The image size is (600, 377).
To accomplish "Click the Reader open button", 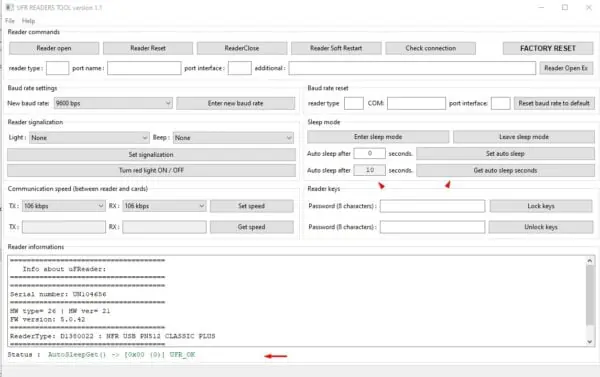I will (x=54, y=48).
